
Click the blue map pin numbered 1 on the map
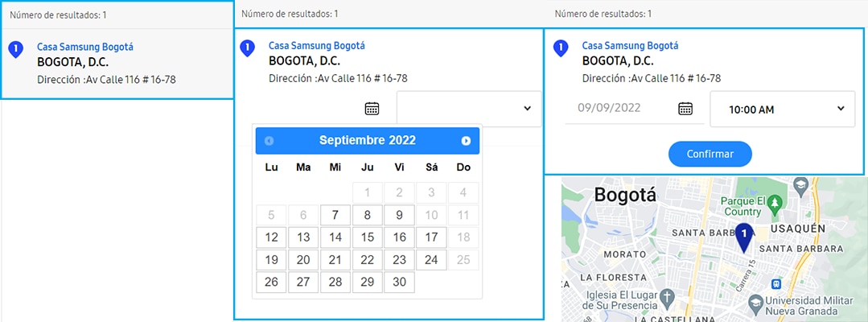745,237
